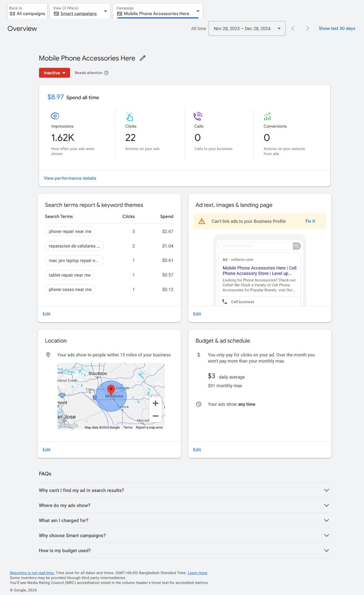Click the Needs attention help icon
The height and width of the screenshot is (595, 364).
(106, 73)
